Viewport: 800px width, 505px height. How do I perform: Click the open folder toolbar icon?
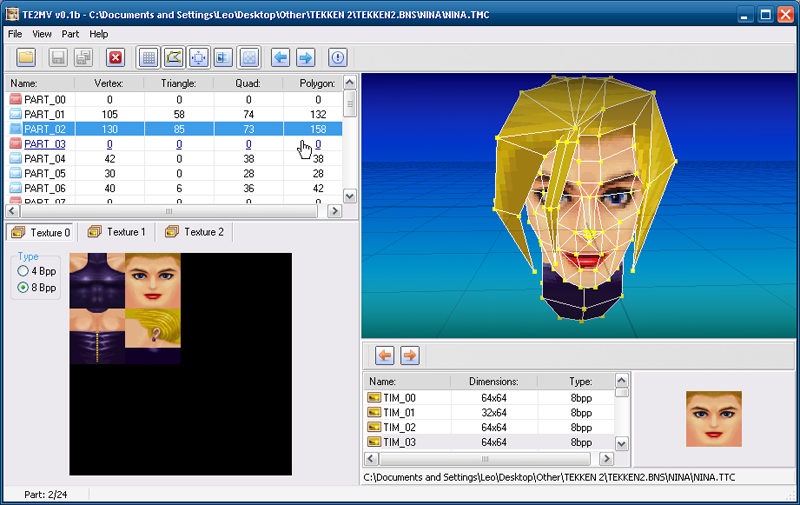(x=26, y=58)
